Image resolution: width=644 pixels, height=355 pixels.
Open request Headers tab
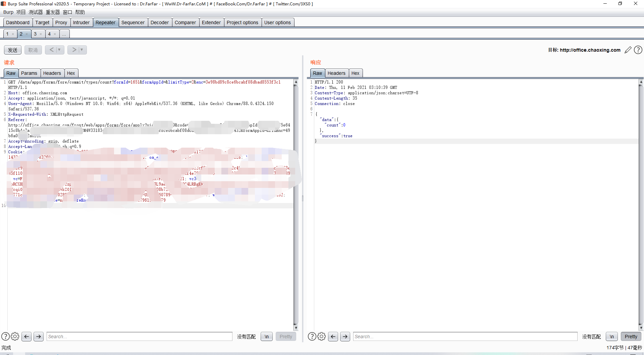(52, 73)
